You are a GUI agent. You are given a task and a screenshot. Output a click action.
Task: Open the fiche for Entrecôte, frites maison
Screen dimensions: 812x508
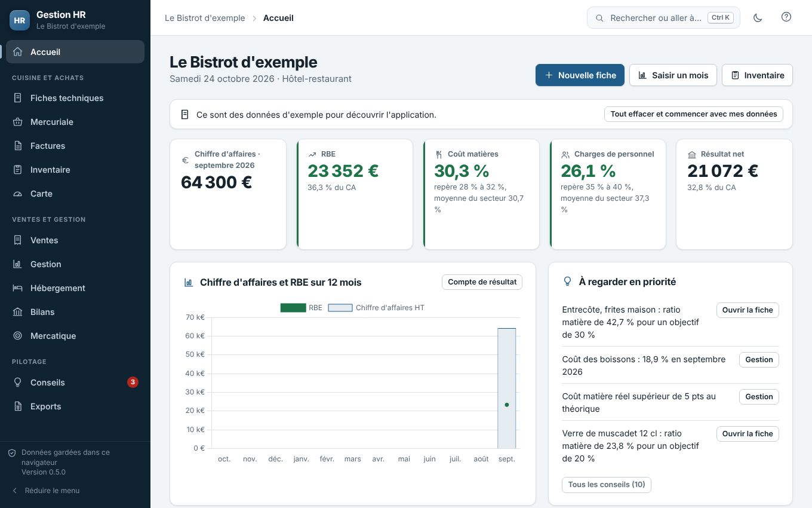pos(748,310)
